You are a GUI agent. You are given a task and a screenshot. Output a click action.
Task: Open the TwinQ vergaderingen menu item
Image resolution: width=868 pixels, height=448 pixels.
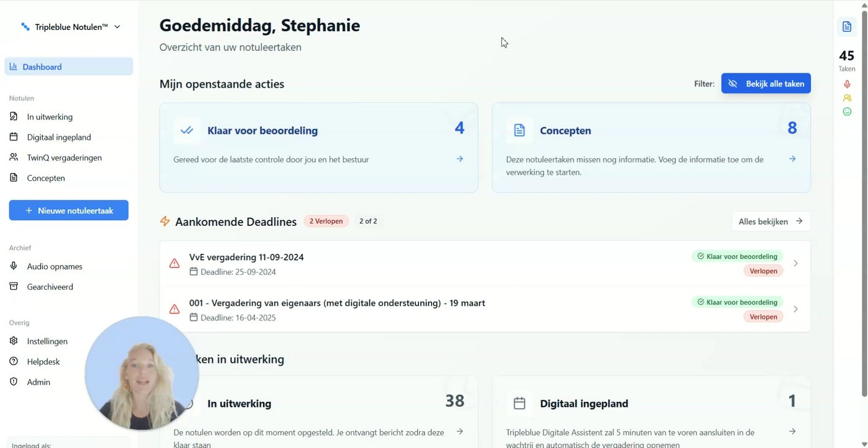[64, 157]
